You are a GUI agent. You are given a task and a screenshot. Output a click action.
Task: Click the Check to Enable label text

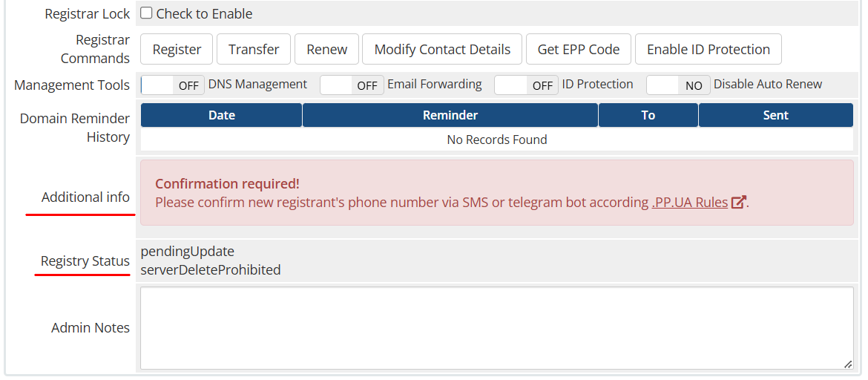click(x=204, y=14)
